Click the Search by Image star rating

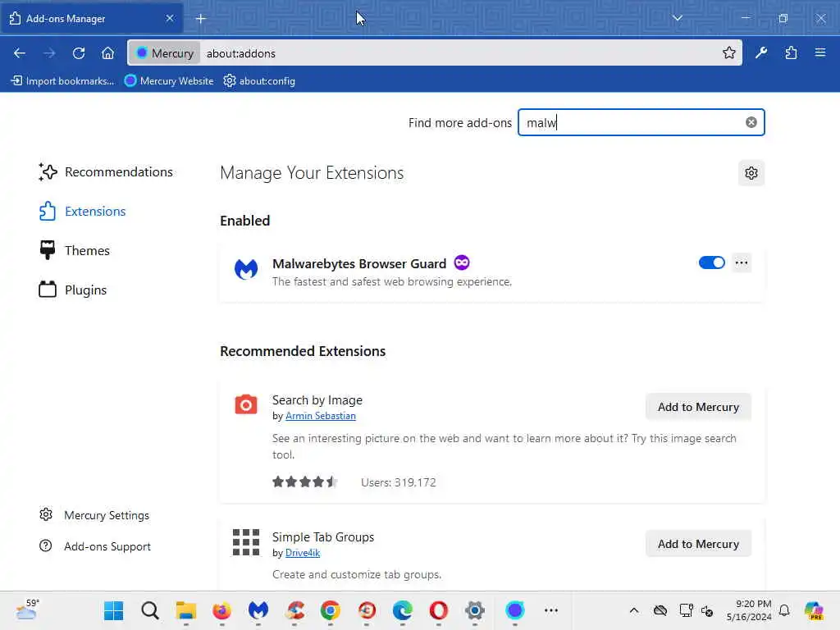coord(304,482)
